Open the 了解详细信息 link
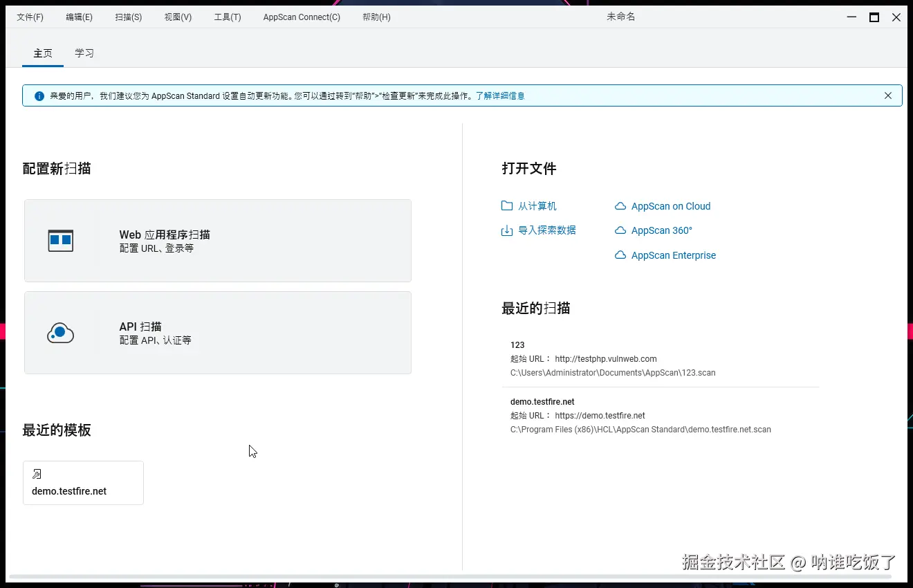913x588 pixels. pos(500,96)
